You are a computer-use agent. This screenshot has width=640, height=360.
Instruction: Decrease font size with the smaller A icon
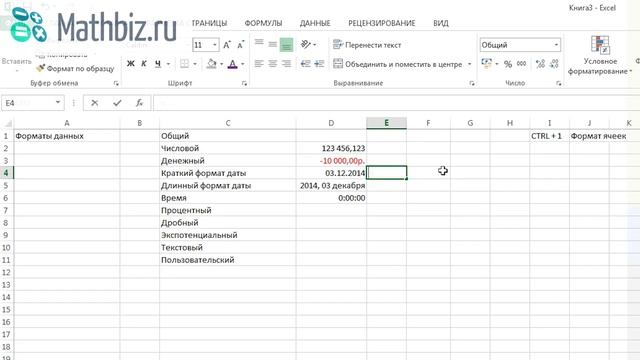[240, 45]
